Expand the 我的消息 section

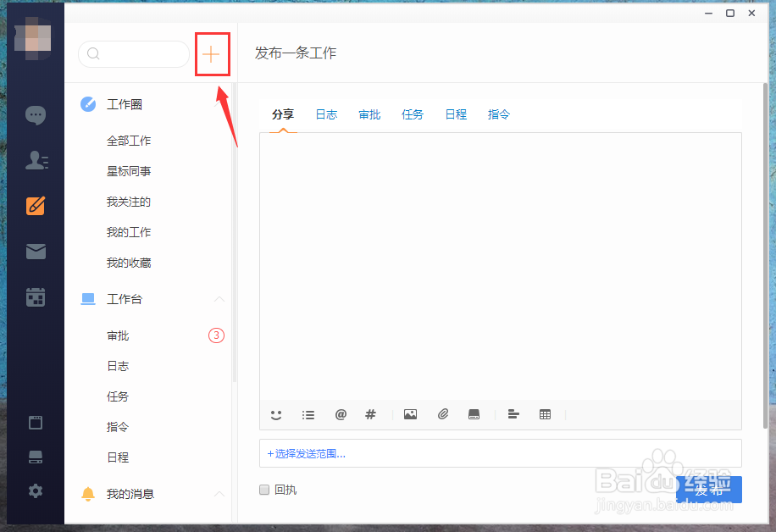219,494
